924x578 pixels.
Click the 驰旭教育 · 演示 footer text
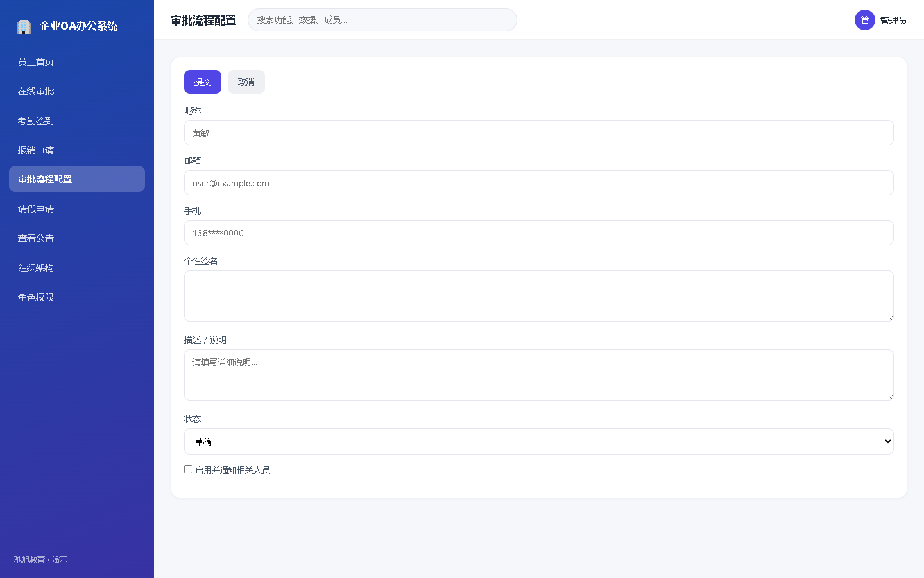click(40, 560)
